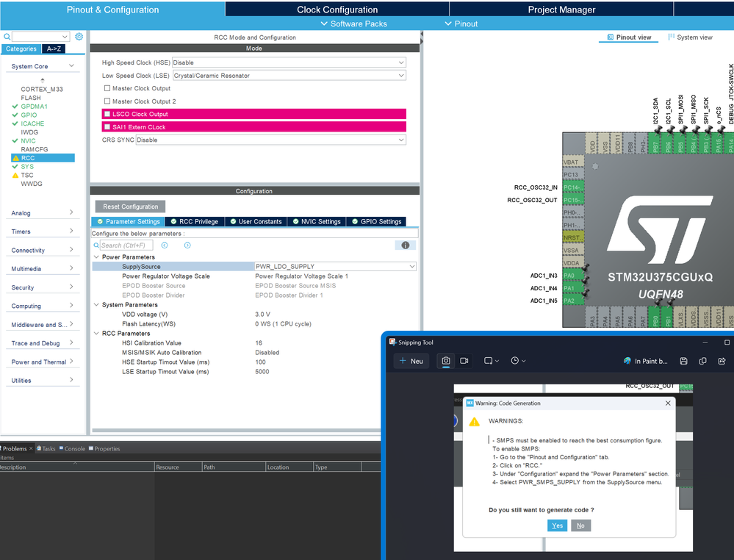The image size is (734, 560).
Task: Click TSC warning triangle icon
Action: click(x=15, y=175)
